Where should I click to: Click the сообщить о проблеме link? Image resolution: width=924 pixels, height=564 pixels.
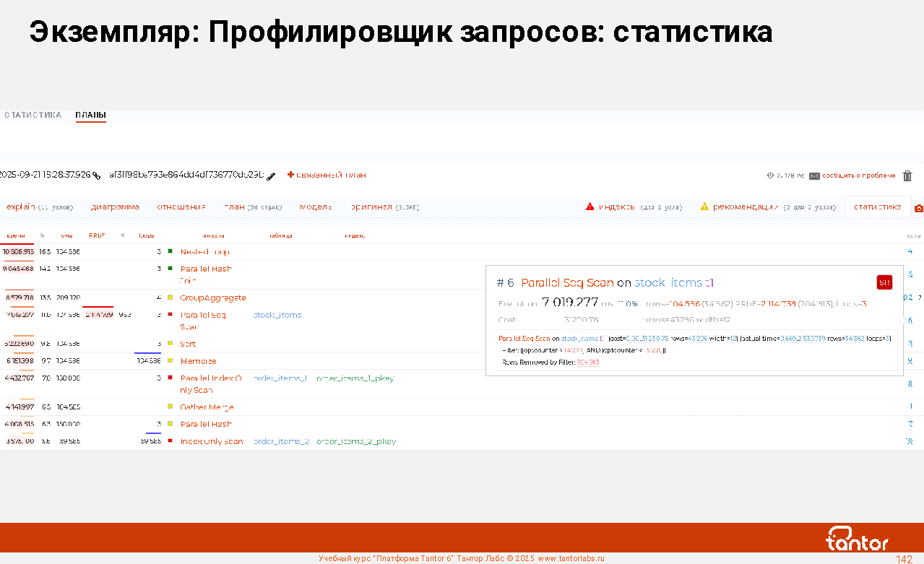(x=858, y=175)
